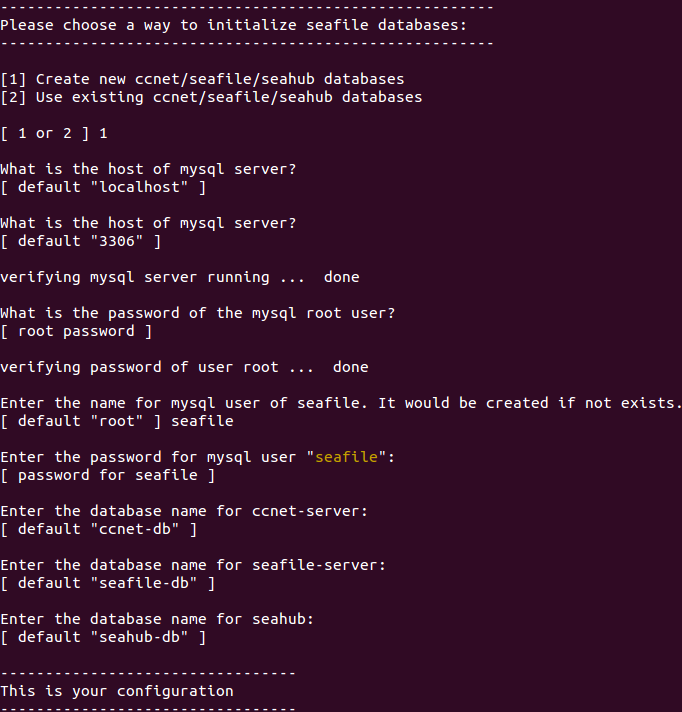Screen dimensions: 682x712
Task: Click the default "3306" port prompt
Action: (81, 241)
